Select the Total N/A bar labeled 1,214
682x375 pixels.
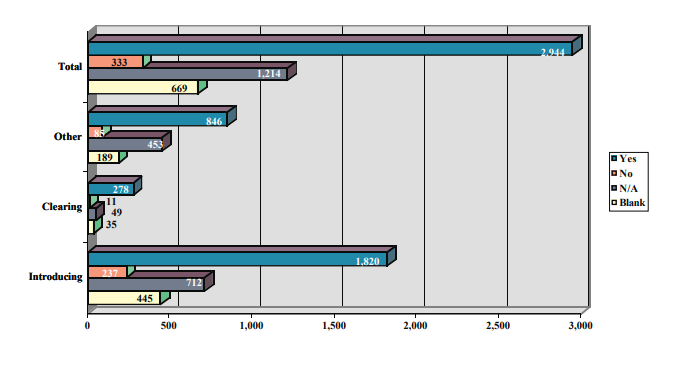[x=187, y=74]
